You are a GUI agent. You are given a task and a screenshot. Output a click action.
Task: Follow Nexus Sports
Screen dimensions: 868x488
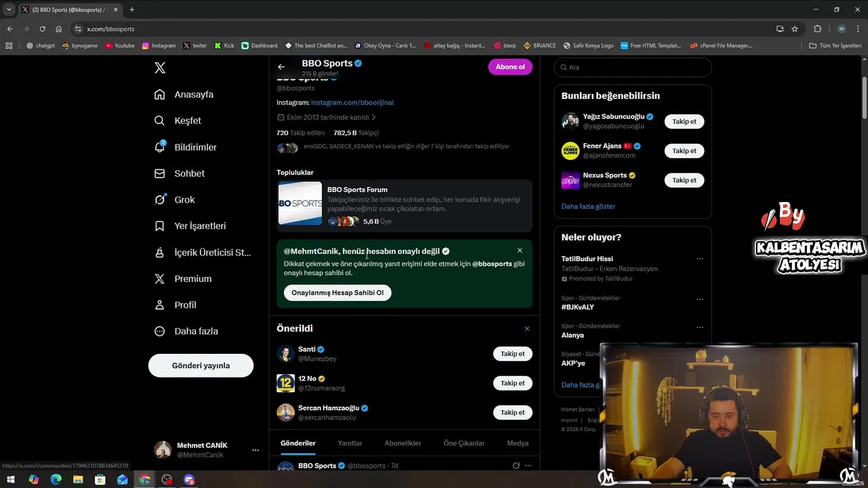pos(684,180)
